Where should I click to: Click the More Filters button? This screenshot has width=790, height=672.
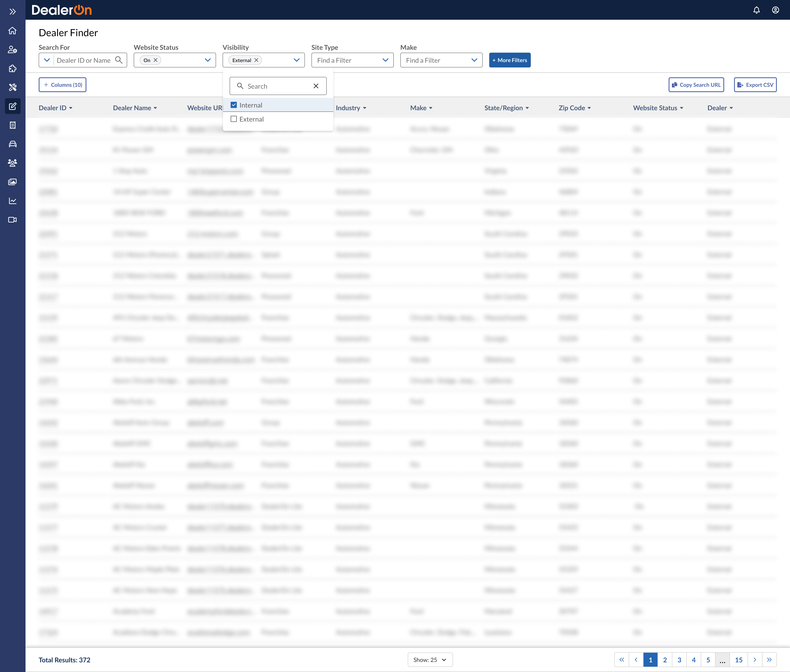coord(510,60)
